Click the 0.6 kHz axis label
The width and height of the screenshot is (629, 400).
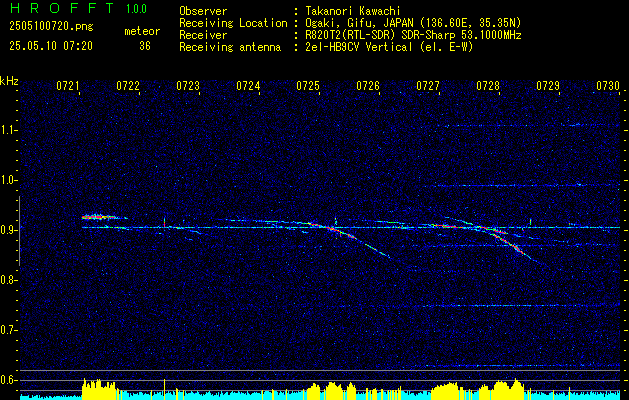7,380
